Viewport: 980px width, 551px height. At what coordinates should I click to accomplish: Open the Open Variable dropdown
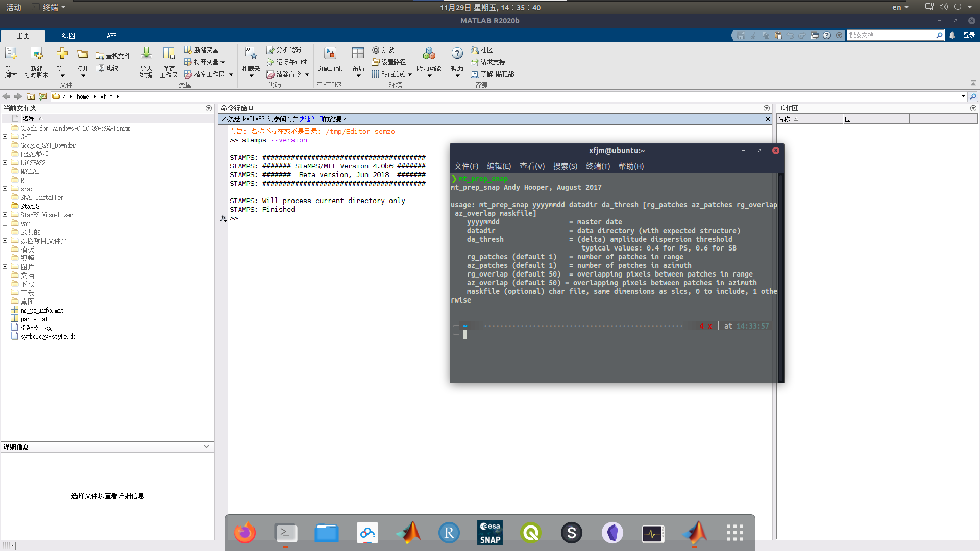tap(223, 62)
